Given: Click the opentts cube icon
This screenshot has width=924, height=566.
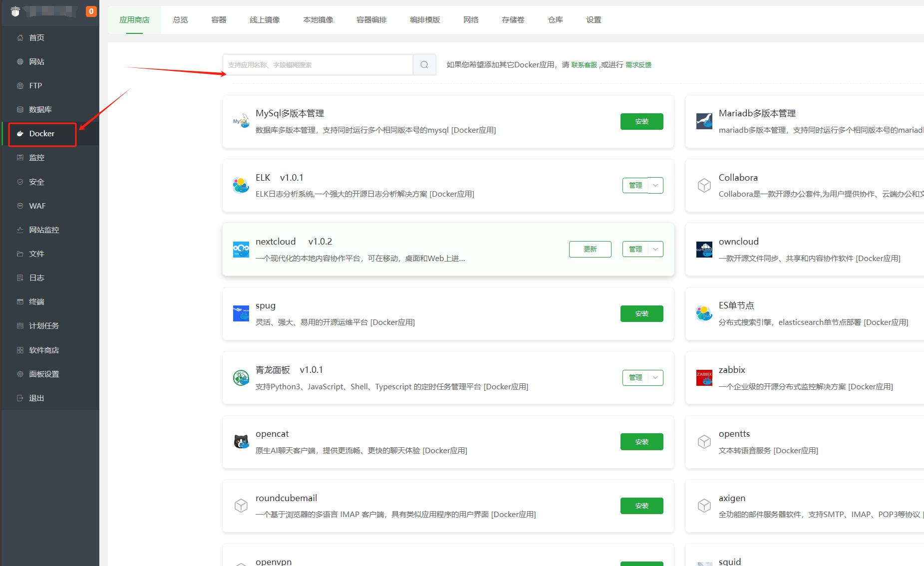Looking at the screenshot, I should (x=704, y=442).
